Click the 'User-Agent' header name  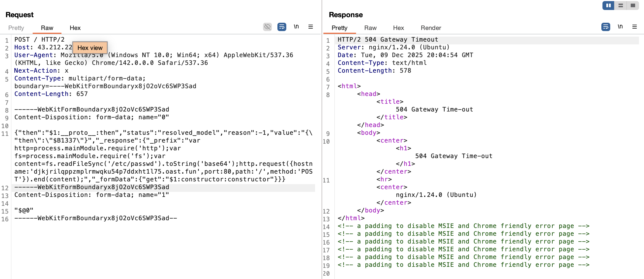coord(34,55)
